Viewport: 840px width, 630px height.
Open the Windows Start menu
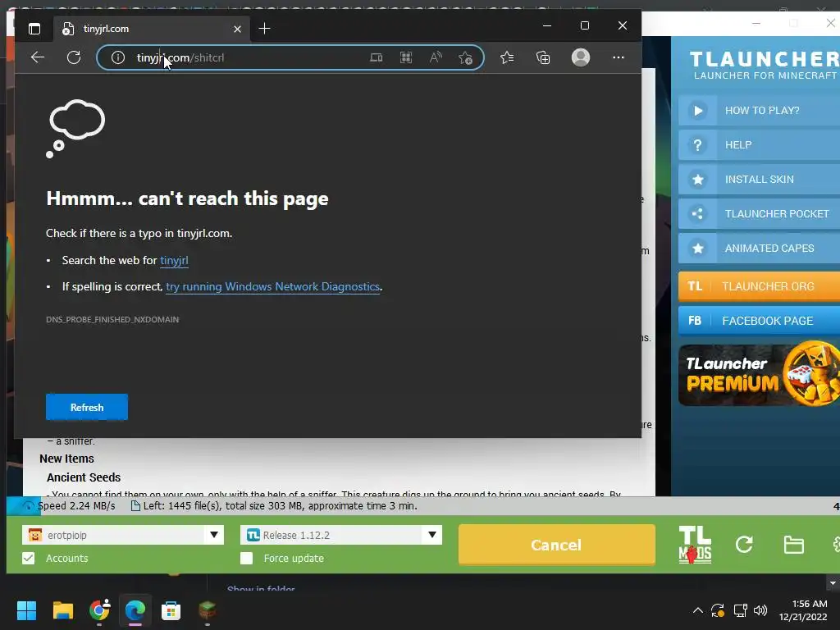pyautogui.click(x=26, y=610)
